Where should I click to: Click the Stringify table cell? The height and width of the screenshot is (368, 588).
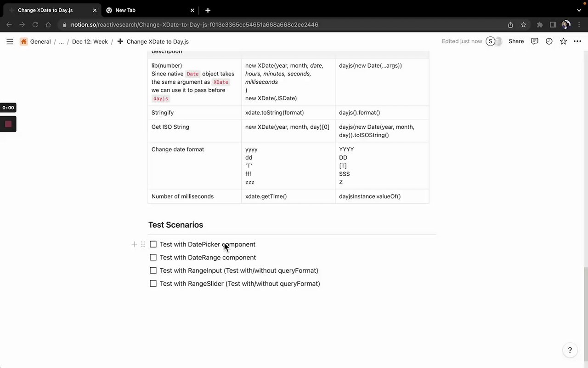coord(194,113)
